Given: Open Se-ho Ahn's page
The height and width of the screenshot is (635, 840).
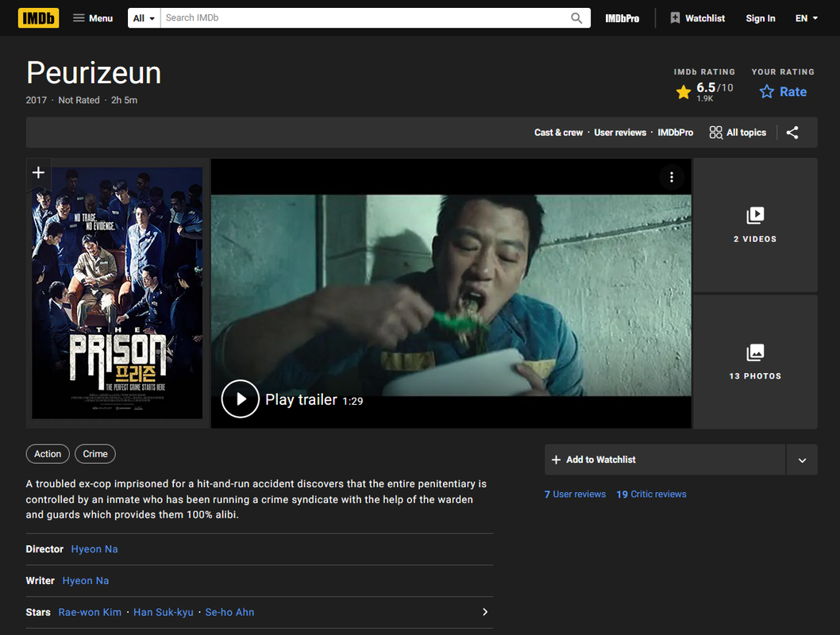Looking at the screenshot, I should click(229, 612).
